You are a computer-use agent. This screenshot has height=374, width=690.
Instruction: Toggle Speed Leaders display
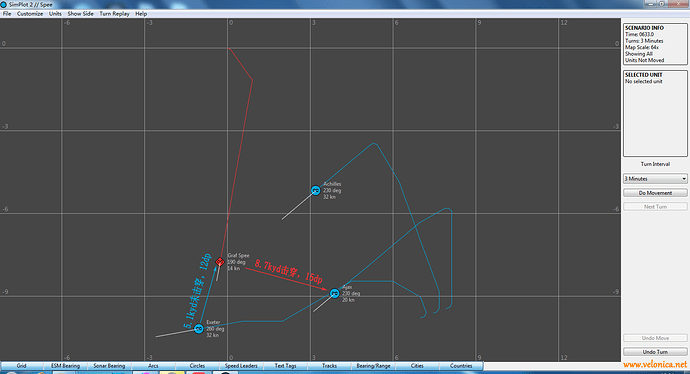(x=241, y=366)
